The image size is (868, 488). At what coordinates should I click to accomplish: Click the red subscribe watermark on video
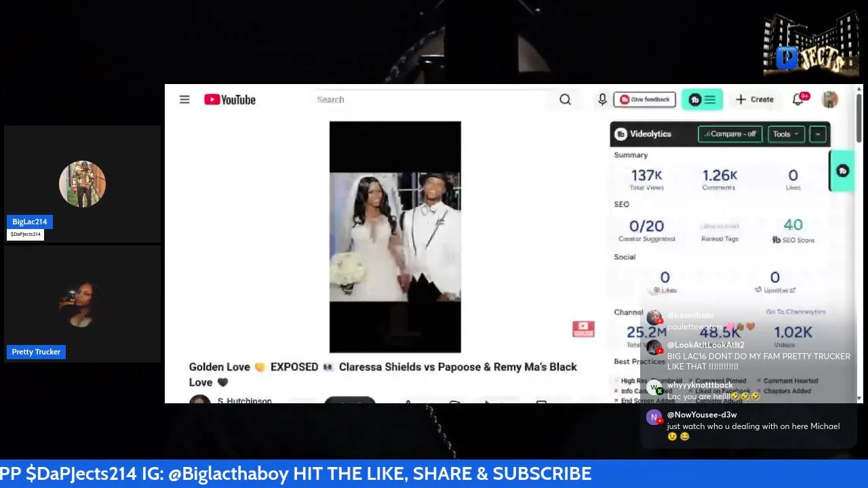pyautogui.click(x=583, y=329)
